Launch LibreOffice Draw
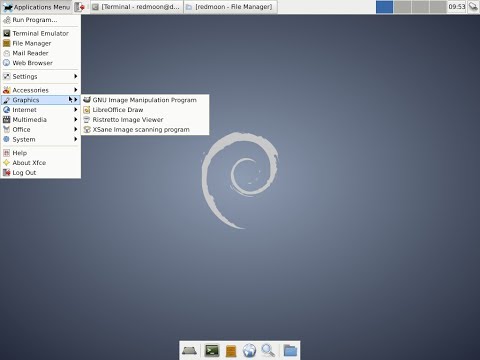480x360 pixels. (x=145, y=110)
